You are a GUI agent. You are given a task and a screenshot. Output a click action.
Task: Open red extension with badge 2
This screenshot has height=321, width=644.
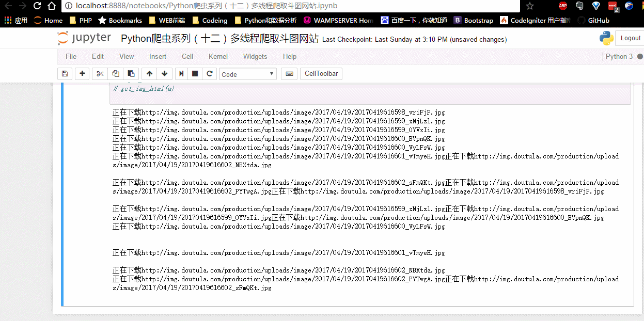pyautogui.click(x=612, y=7)
